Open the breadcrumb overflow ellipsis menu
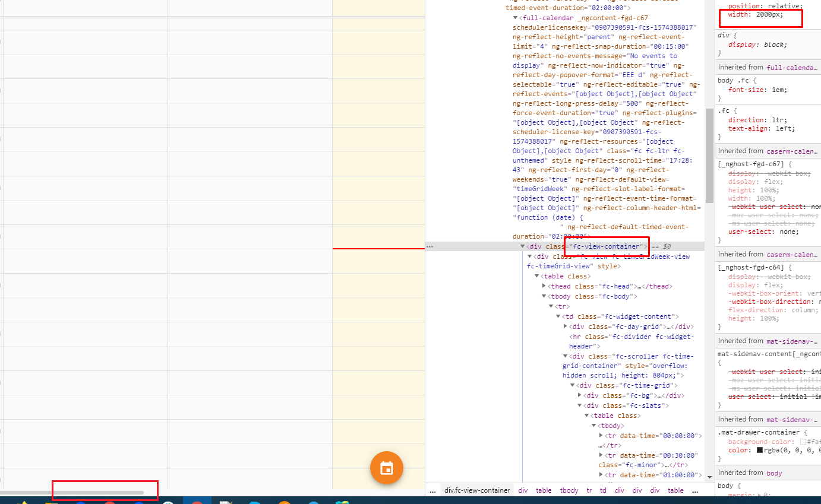Viewport: 821px width, 504px height. tap(432, 490)
